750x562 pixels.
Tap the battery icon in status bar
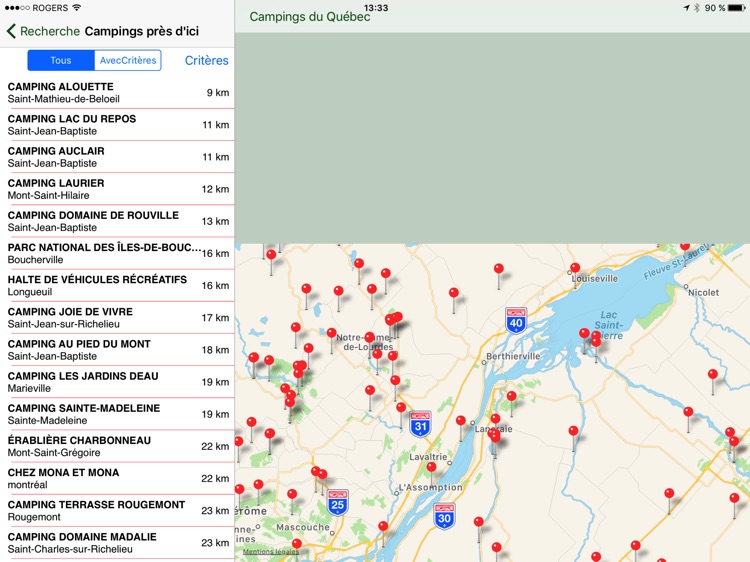[737, 8]
